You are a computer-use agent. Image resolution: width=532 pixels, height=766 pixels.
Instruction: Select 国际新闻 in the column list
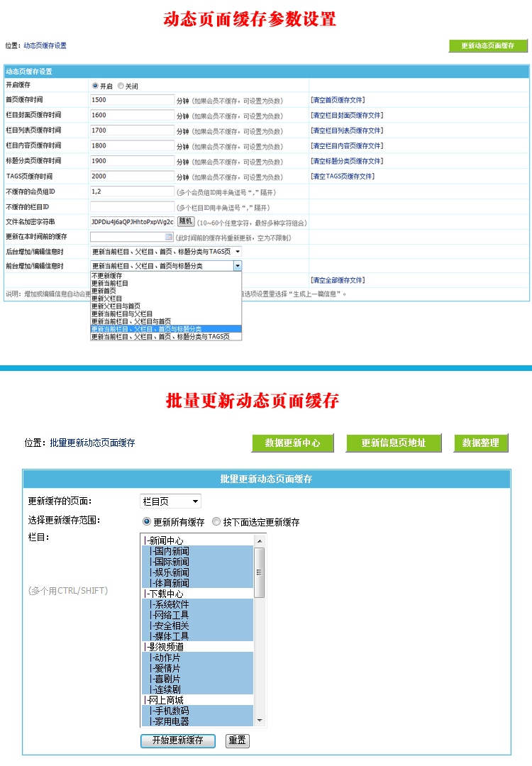click(172, 562)
